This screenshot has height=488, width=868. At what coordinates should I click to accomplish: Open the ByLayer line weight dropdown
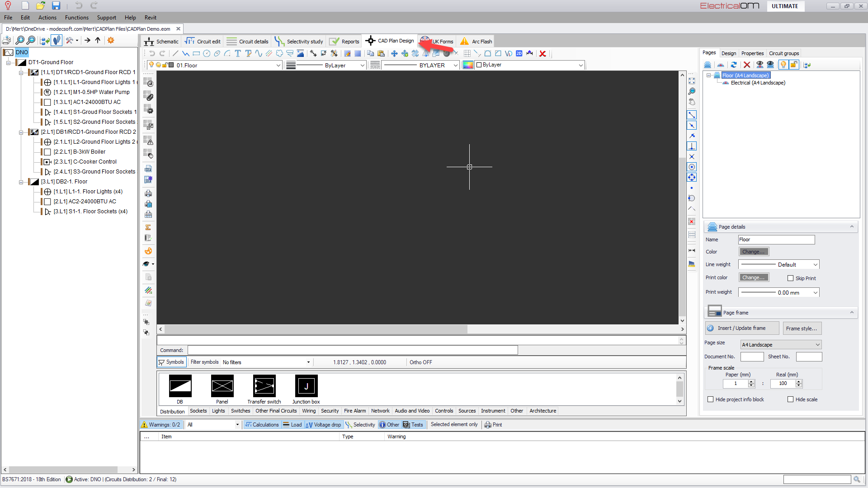pos(362,66)
